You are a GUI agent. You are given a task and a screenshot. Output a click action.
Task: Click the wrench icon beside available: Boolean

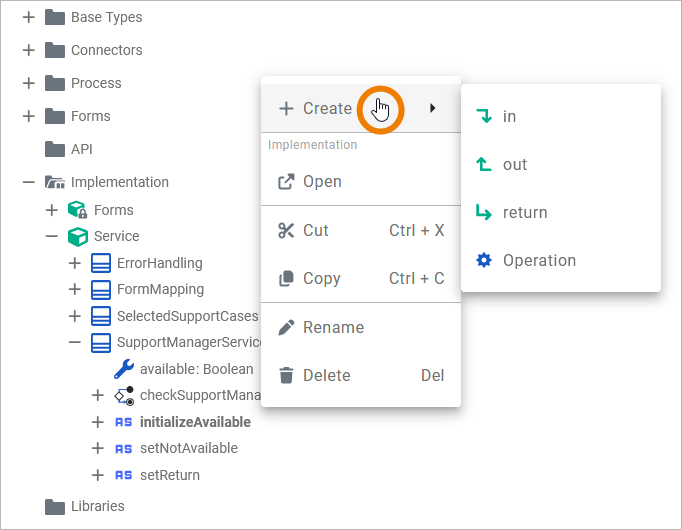(124, 369)
